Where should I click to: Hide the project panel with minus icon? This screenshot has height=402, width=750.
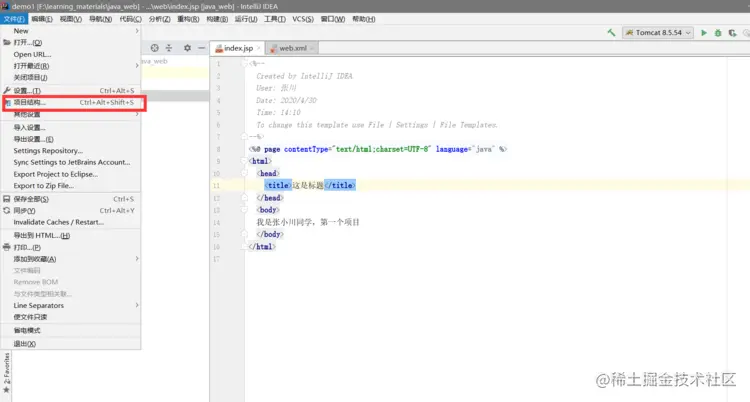click(x=201, y=48)
